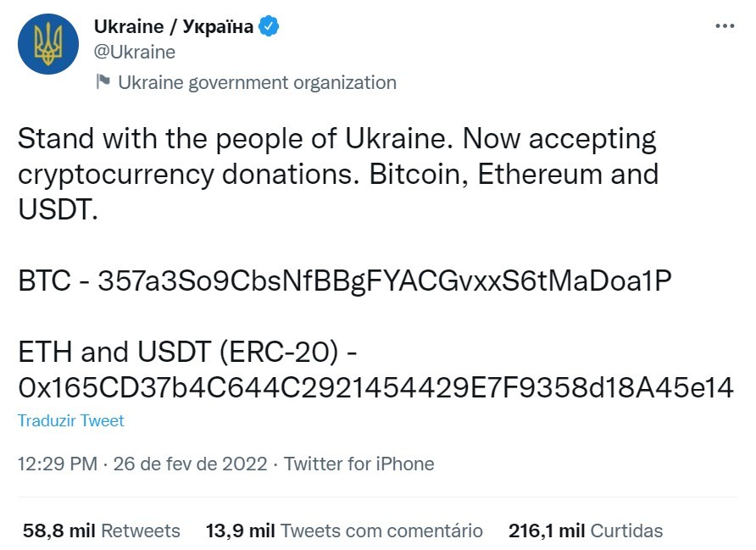This screenshot has height=550, width=756.
Task: Click the @Ukraine handle
Action: click(135, 52)
